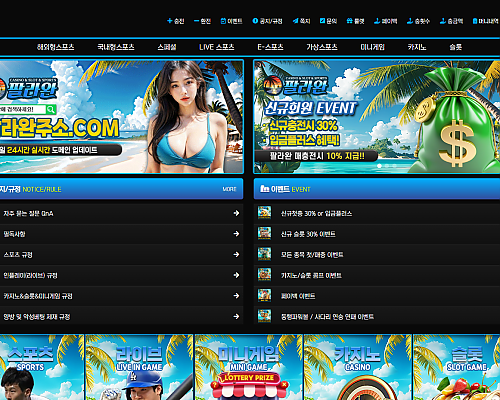Viewport: 500px width, 400px height.
Task: Open the 카지노 menu tab
Action: tap(417, 47)
